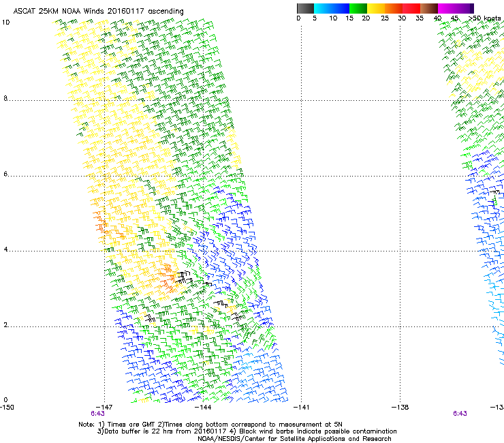Click the color bar's '15' tick label
The height and width of the screenshot is (443, 504).
(x=349, y=18)
